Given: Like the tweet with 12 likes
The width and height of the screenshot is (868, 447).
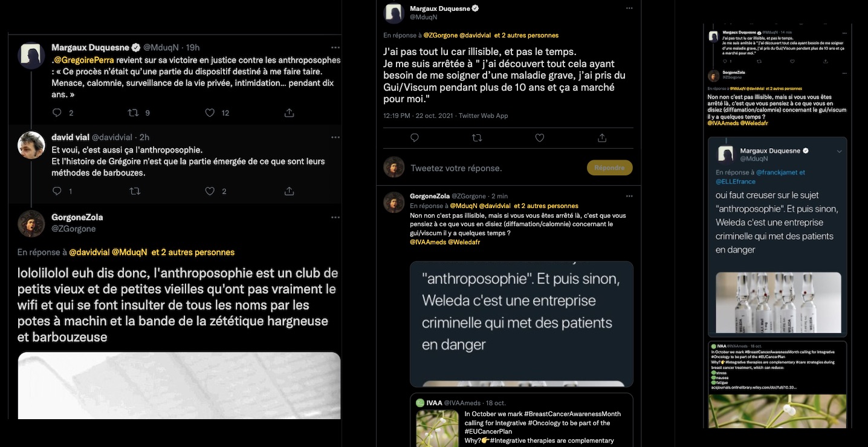Looking at the screenshot, I should [x=210, y=113].
